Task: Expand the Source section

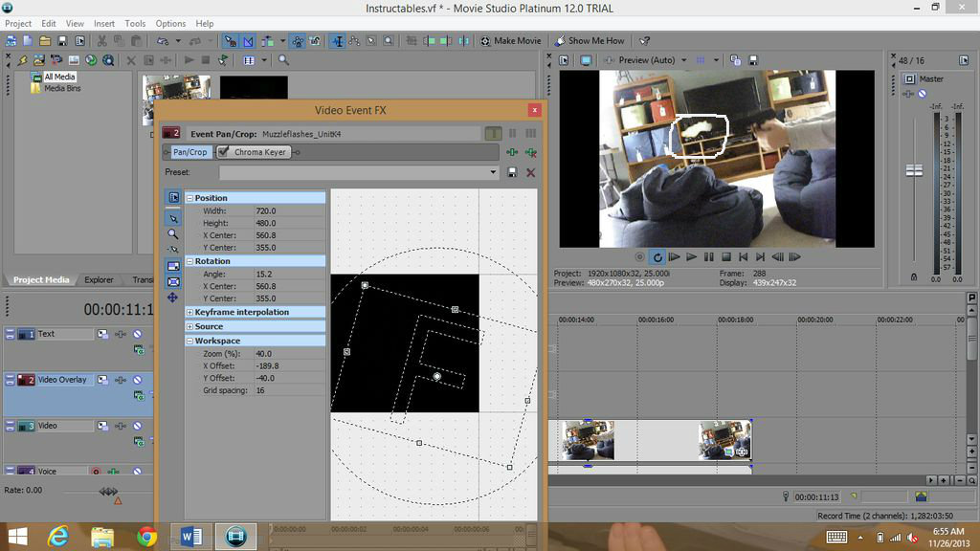Action: pyautogui.click(x=190, y=327)
